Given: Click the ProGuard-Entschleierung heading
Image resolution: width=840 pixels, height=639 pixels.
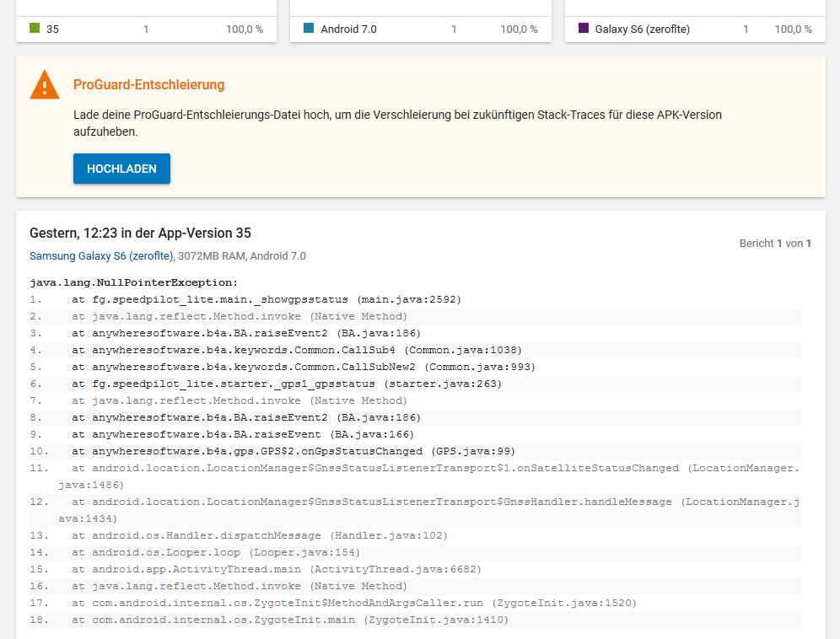Looking at the screenshot, I should tap(148, 85).
